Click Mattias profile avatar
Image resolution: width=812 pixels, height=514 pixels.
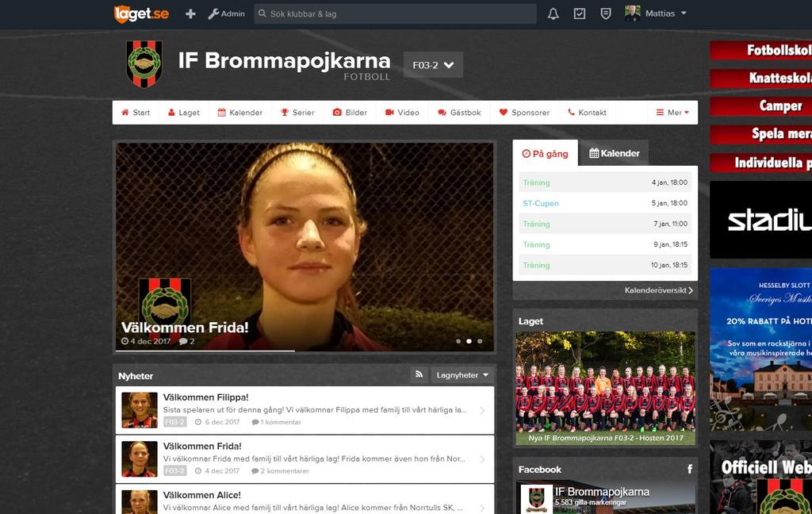point(632,13)
